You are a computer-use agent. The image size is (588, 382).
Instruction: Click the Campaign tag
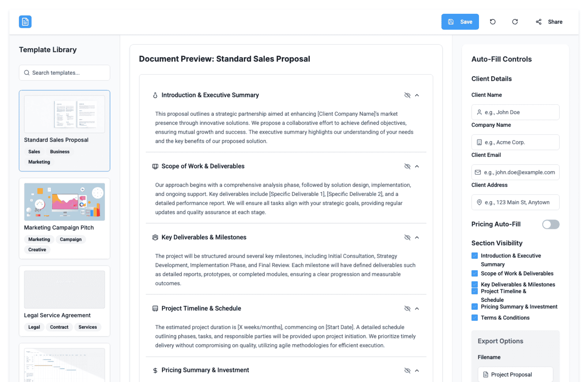pos(70,239)
